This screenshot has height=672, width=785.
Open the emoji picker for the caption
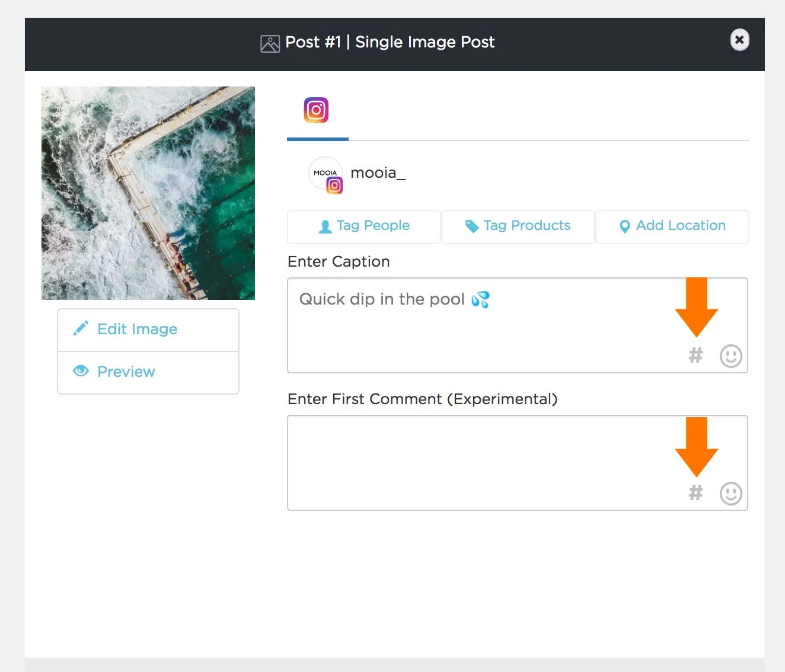pyautogui.click(x=730, y=356)
